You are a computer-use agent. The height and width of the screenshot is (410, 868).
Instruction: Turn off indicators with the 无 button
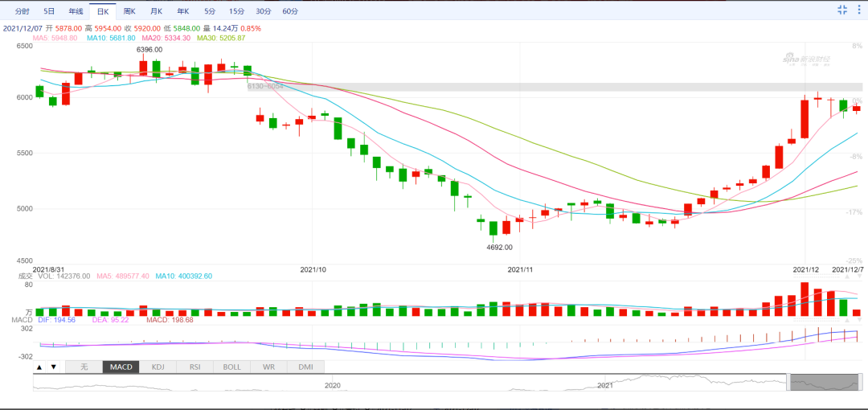84,367
